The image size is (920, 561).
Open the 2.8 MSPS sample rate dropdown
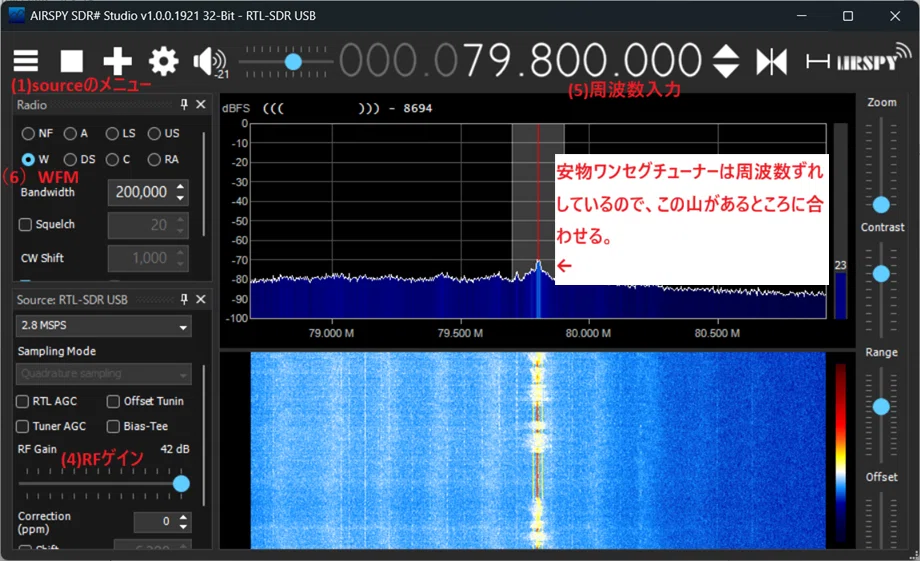click(103, 326)
